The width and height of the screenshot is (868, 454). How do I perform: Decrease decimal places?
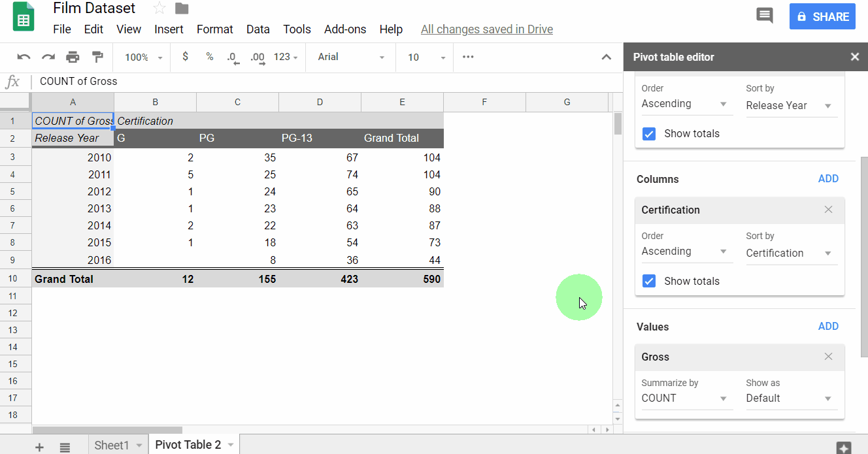click(233, 57)
